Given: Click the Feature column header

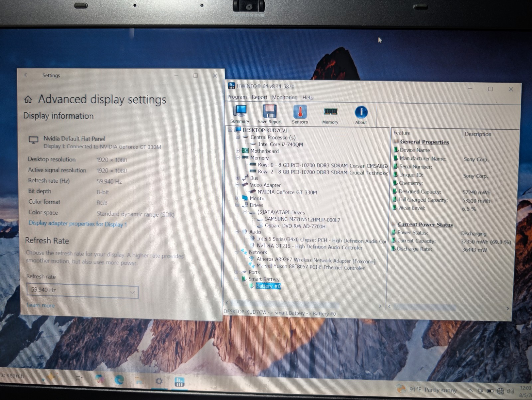Looking at the screenshot, I should [x=402, y=133].
